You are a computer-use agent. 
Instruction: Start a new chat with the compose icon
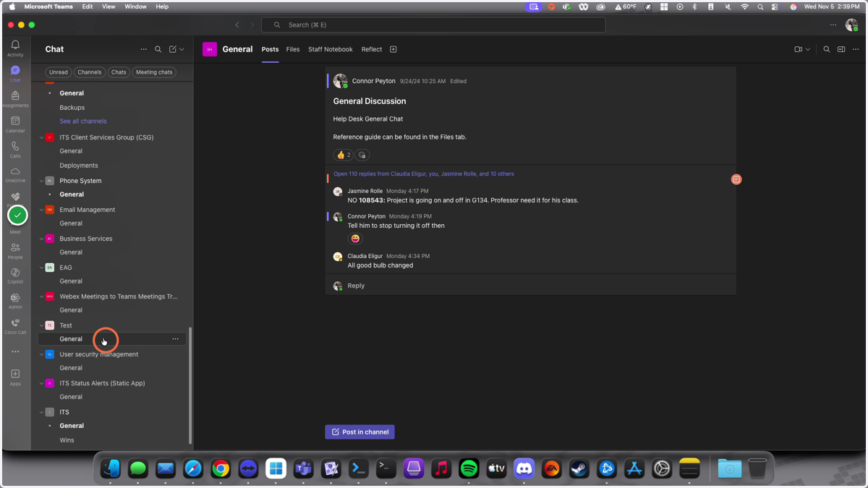[173, 49]
